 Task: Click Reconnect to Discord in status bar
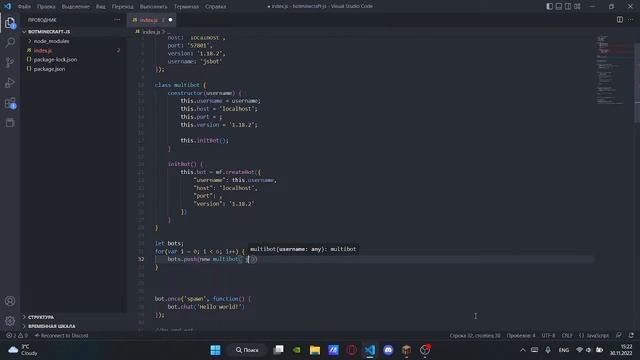pos(61,336)
